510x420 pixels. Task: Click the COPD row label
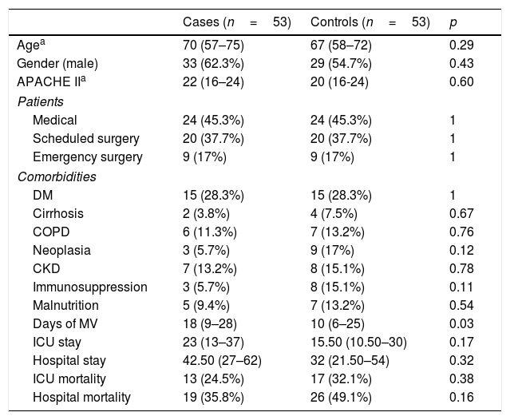(x=50, y=232)
